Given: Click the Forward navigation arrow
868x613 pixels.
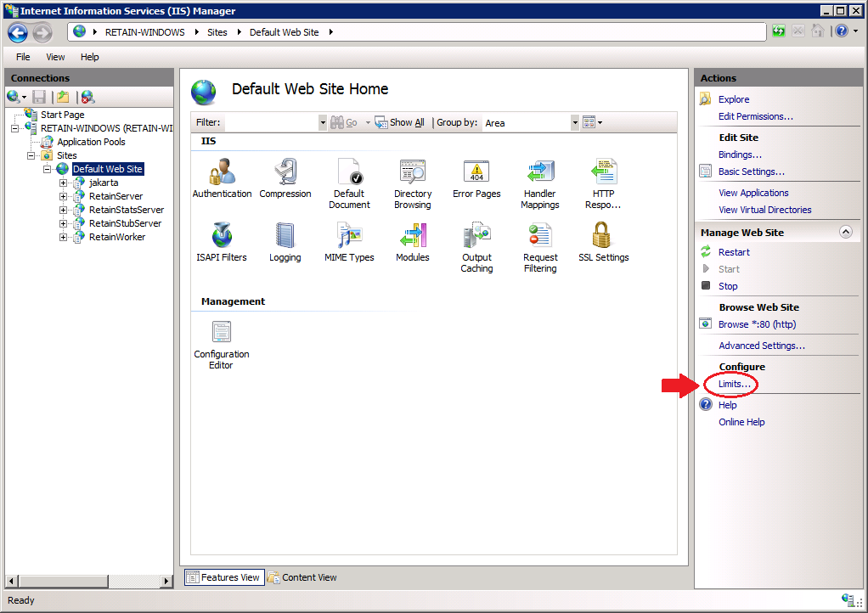Looking at the screenshot, I should tap(42, 32).
